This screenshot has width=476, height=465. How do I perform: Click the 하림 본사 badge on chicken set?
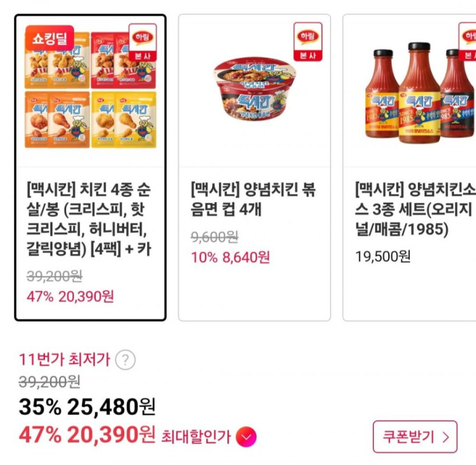[142, 42]
